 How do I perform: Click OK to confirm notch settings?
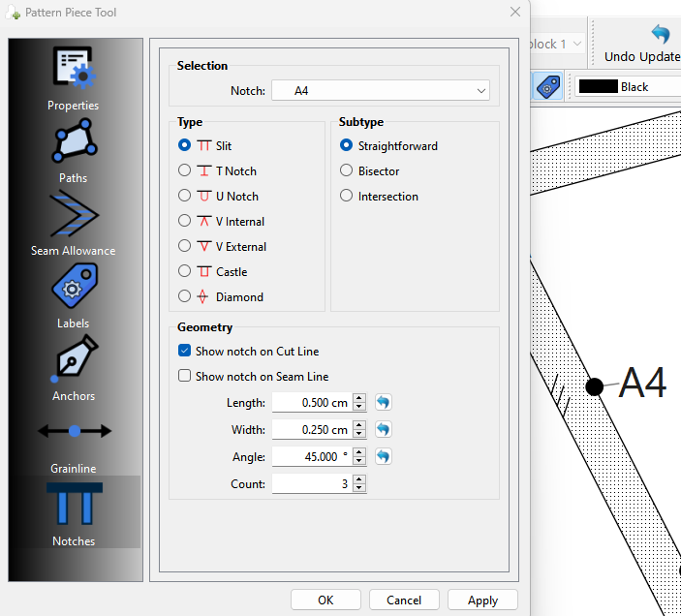(325, 601)
